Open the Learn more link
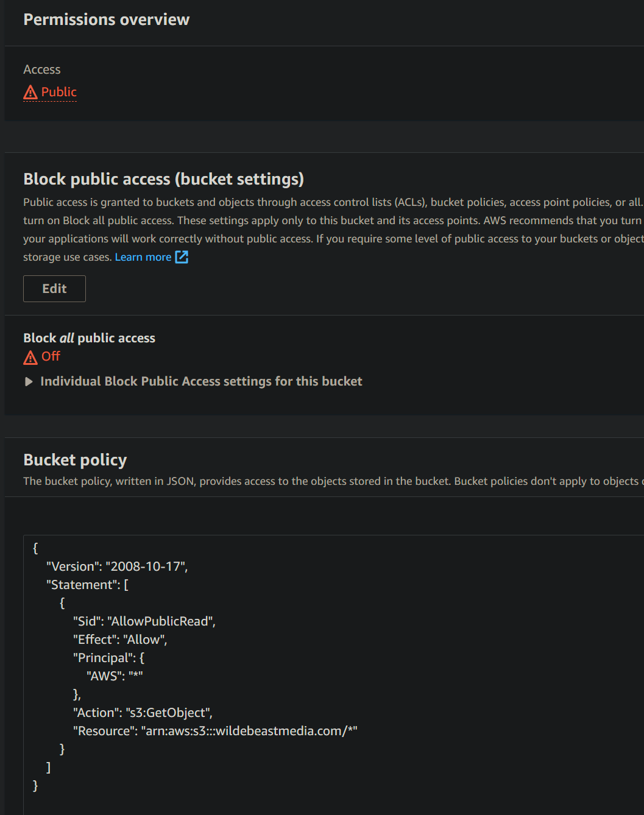Screen dimensions: 644x815 point(143,257)
